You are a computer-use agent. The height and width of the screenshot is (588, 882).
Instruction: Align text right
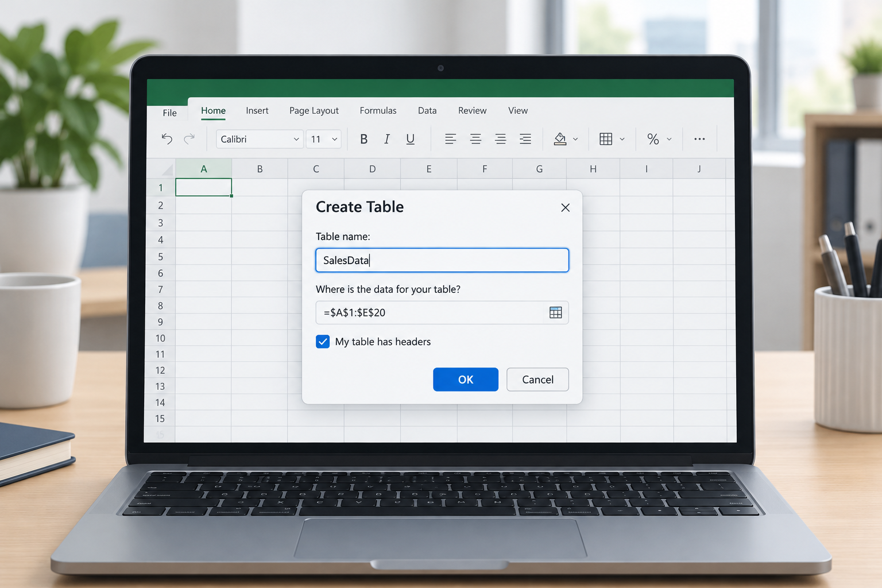tap(500, 139)
